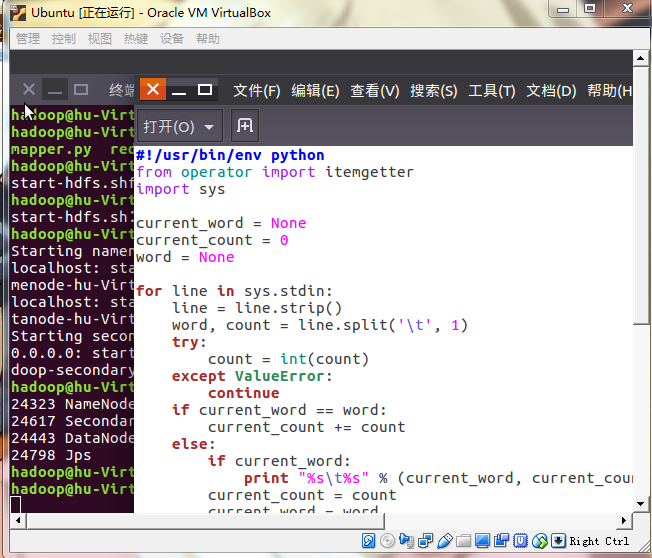Click the keyboard capture arrow icon
Viewport: 652px width, 558px height.
tap(558, 541)
